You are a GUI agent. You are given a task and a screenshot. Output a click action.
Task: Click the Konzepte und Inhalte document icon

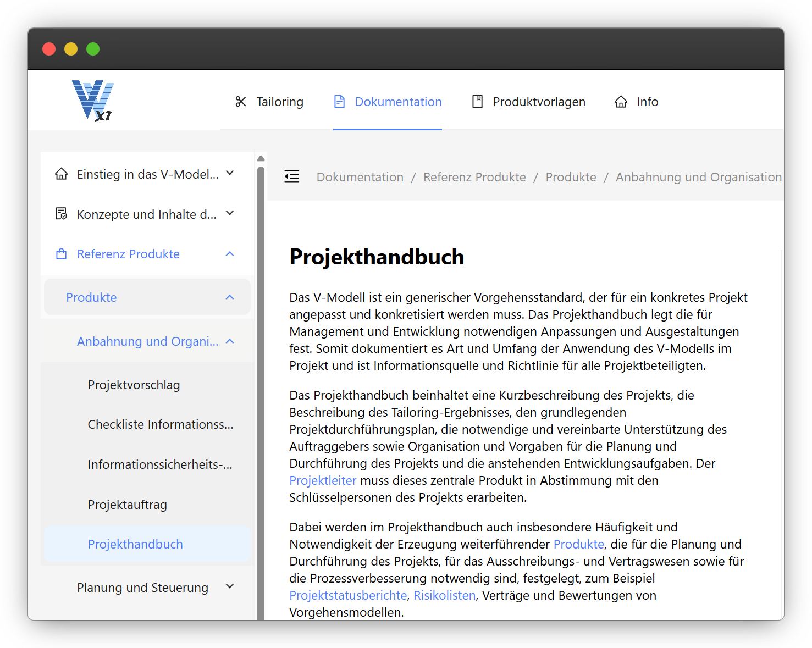click(62, 214)
